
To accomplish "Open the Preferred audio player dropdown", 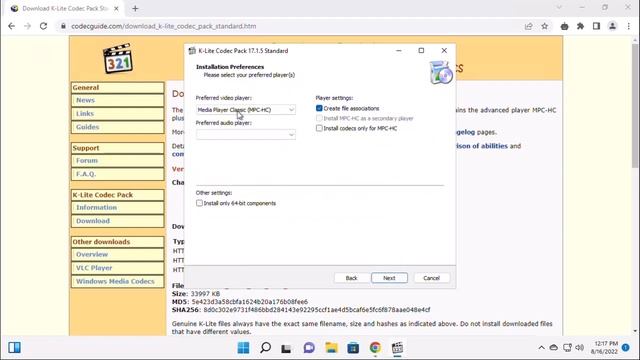I will (246, 134).
